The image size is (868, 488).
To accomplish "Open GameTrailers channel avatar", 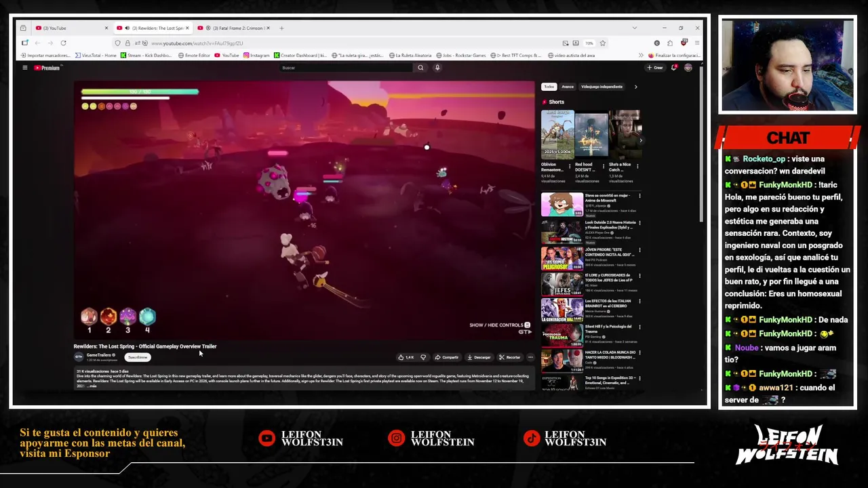I will pyautogui.click(x=79, y=357).
